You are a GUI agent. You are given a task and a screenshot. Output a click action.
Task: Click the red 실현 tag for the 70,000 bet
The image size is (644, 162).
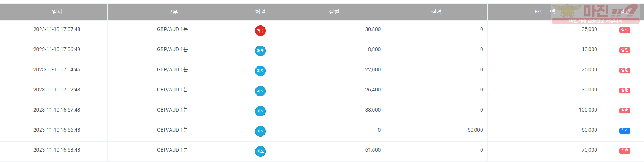pyautogui.click(x=625, y=151)
